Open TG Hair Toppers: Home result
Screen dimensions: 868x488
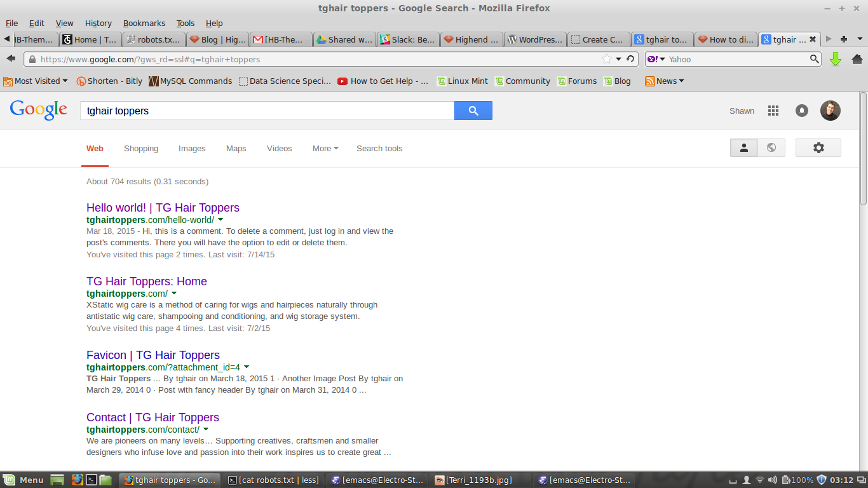coord(147,281)
